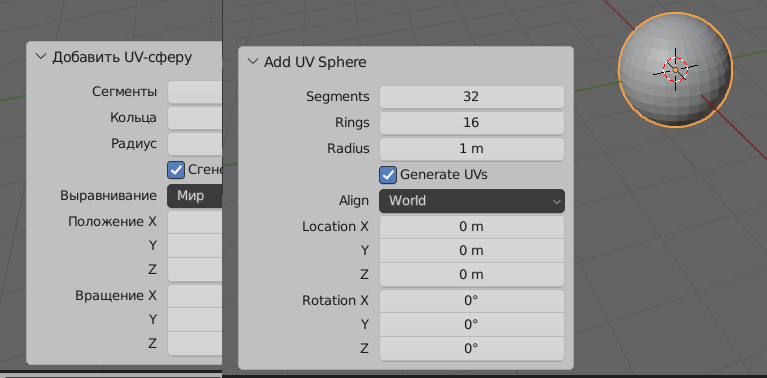767x378 pixels.
Task: Click the 3D cursor on the sphere
Action: 676,70
